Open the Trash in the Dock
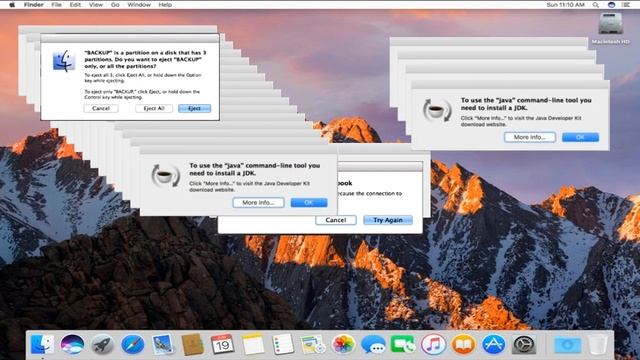Screen dimensions: 640x360 [598, 344]
